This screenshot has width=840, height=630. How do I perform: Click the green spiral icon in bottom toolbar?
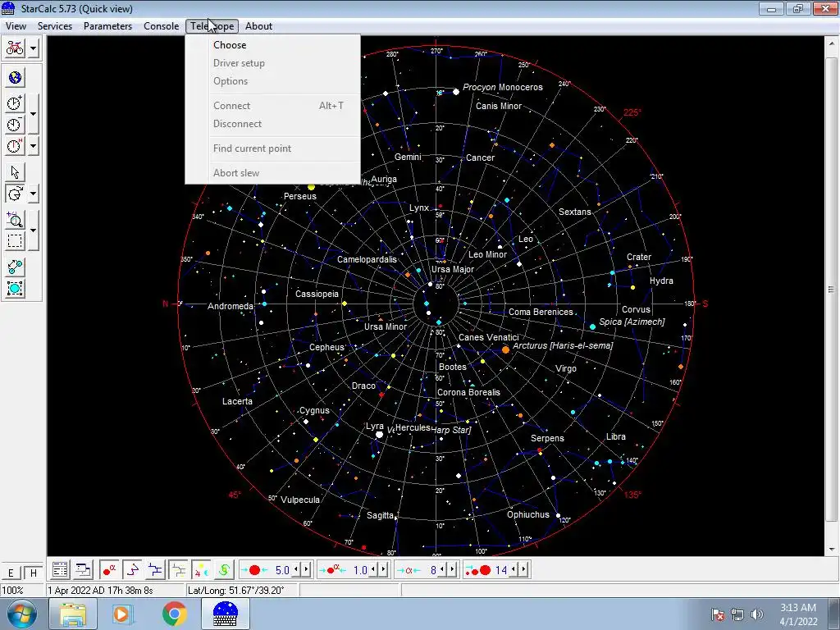pos(224,570)
